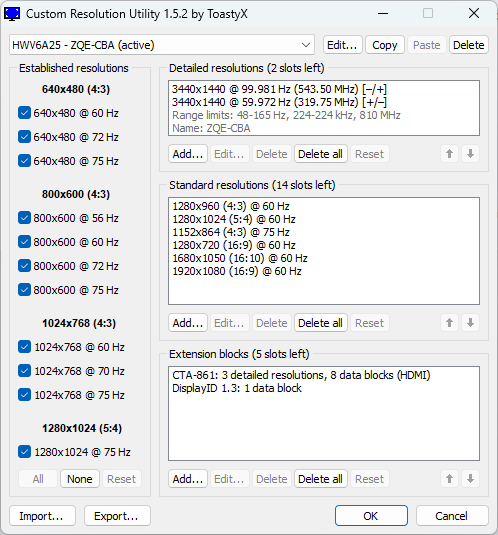Click the All button for established resolutions
498x535 pixels.
click(x=38, y=479)
